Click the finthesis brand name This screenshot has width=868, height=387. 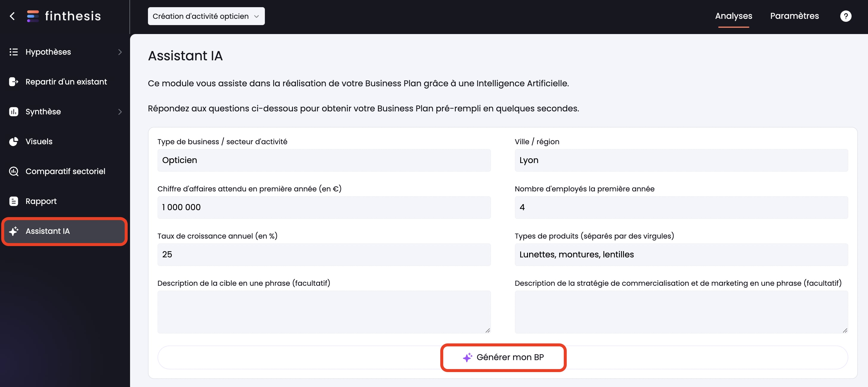coord(73,16)
